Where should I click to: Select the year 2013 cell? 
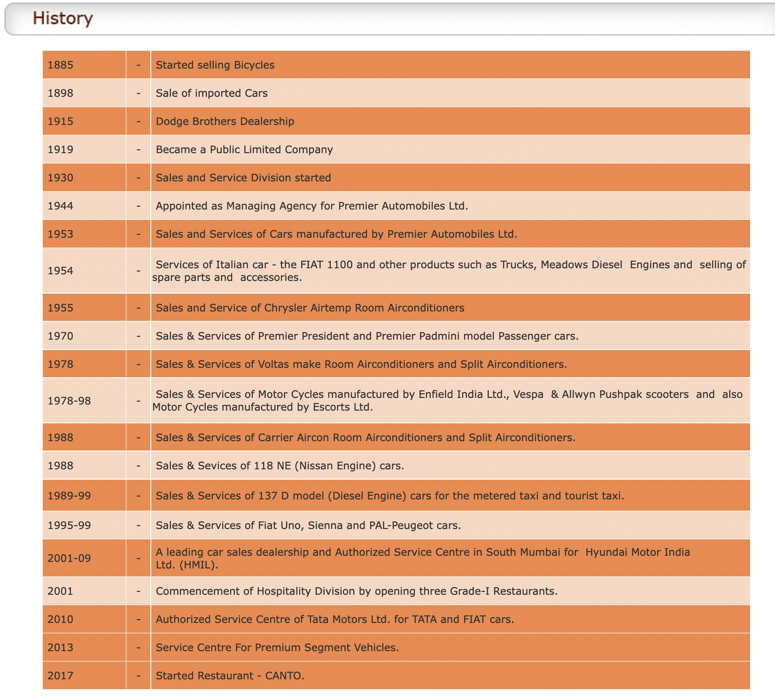(84, 647)
